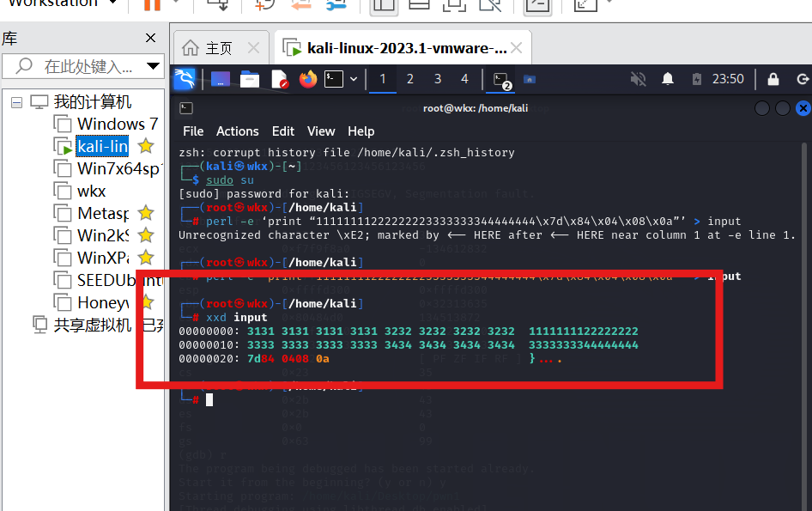
Task: Open the File menu in terminal
Action: click(x=193, y=131)
